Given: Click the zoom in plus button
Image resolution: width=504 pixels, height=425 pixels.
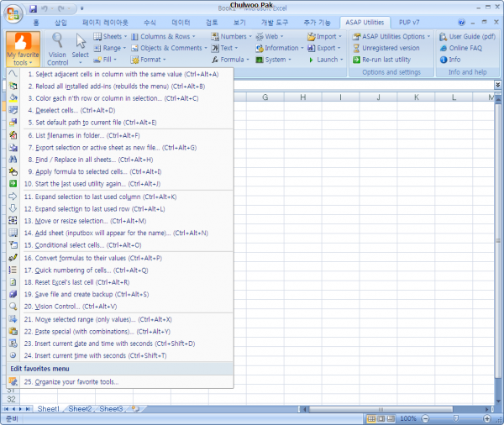Looking at the screenshot, I should click(487, 418).
